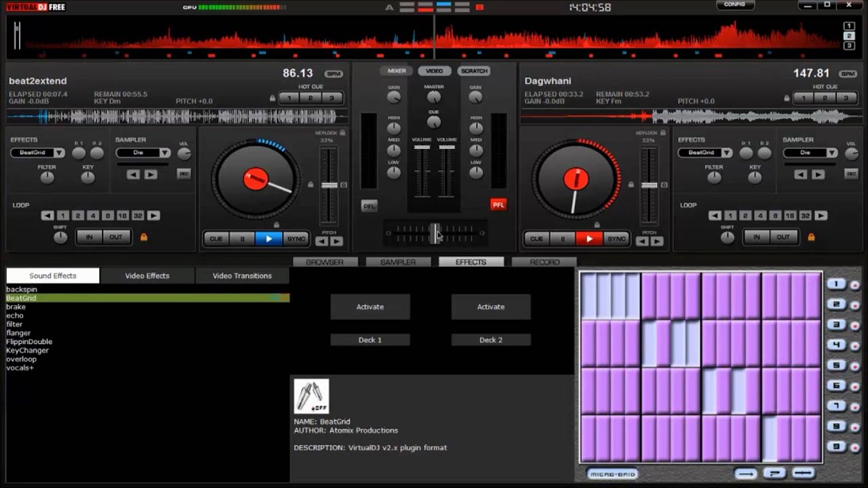Toggle sampler REC on beat2extend deck
This screenshot has width=868, height=488.
tap(184, 174)
